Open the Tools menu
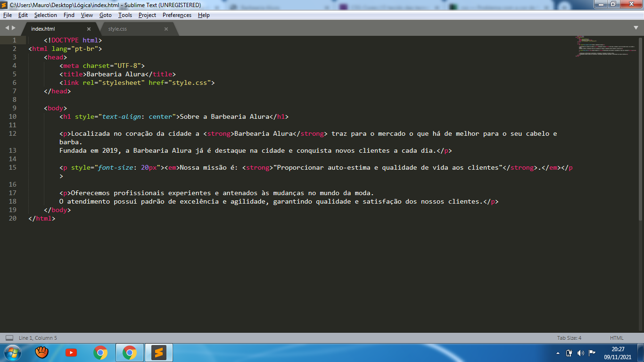Viewport: 644px width, 362px height. [125, 15]
